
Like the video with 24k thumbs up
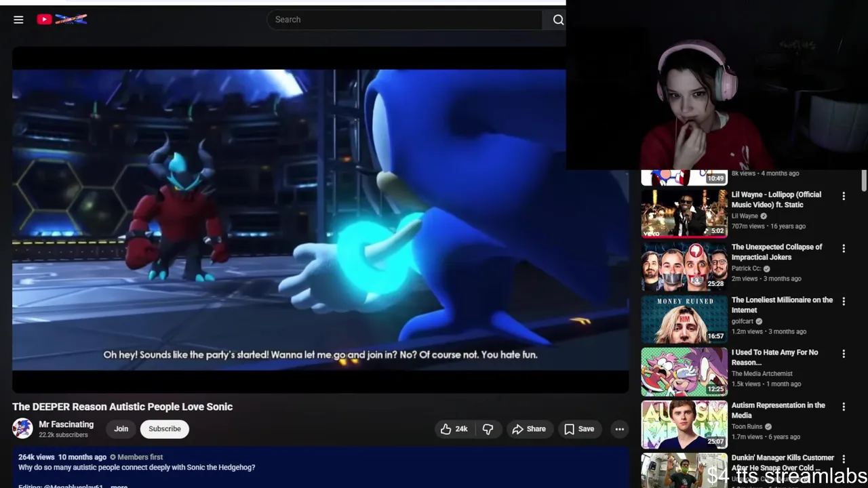click(454, 429)
